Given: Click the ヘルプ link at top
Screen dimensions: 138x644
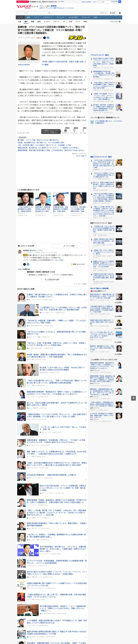Looking at the screenshot, I should tap(94, 2).
